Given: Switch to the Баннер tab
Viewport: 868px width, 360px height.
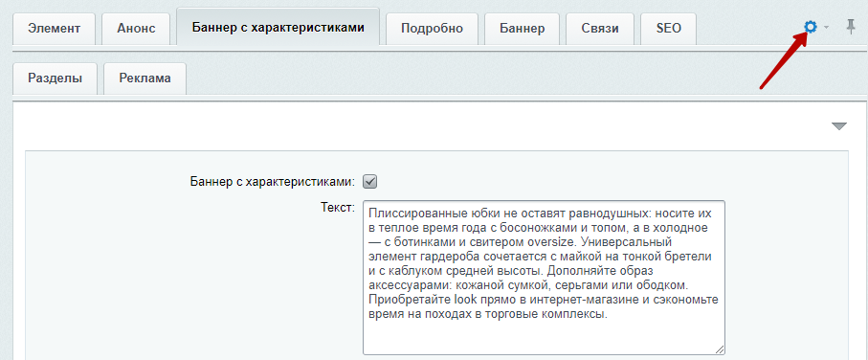Looking at the screenshot, I should [522, 29].
